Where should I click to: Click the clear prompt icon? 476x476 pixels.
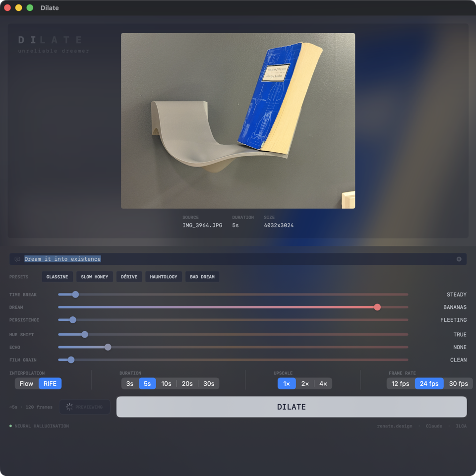coord(459,259)
